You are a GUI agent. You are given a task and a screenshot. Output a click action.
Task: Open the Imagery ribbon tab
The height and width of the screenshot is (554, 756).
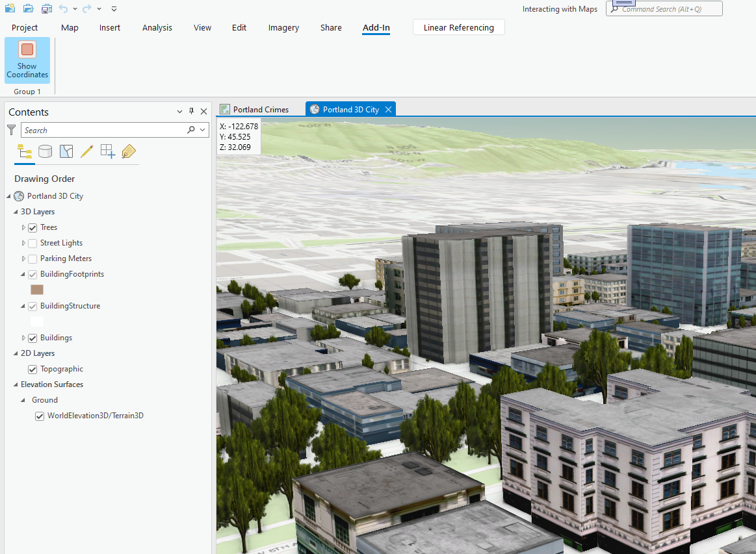283,27
